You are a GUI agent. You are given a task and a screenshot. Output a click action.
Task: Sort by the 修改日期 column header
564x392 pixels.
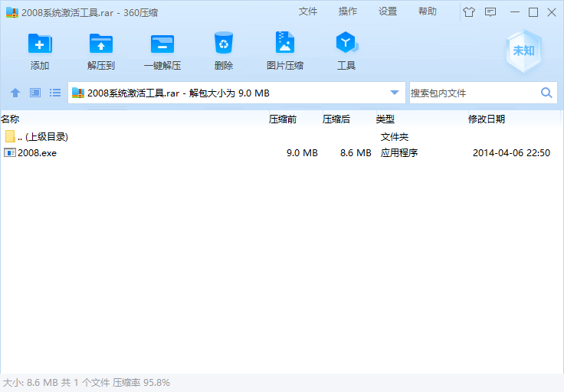(x=514, y=119)
